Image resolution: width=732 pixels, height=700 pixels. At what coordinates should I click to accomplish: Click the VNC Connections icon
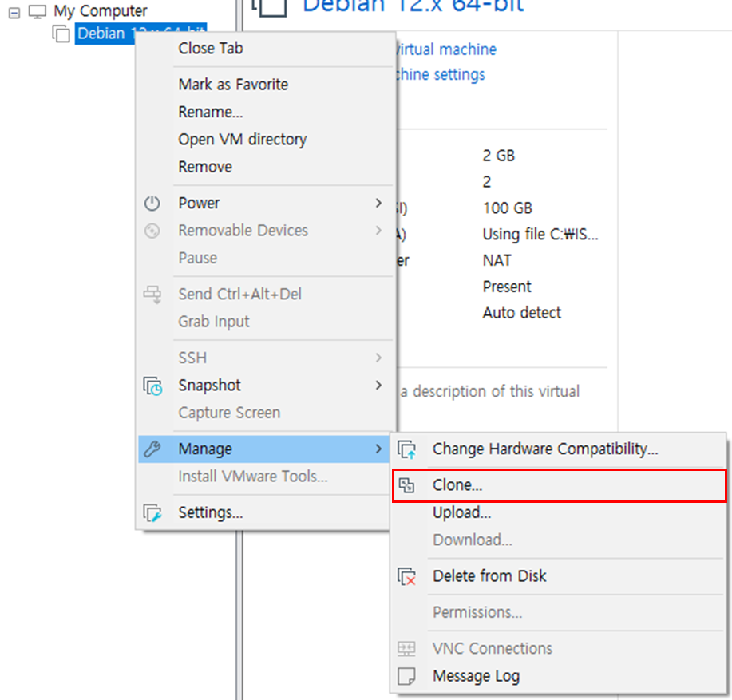coord(406,649)
